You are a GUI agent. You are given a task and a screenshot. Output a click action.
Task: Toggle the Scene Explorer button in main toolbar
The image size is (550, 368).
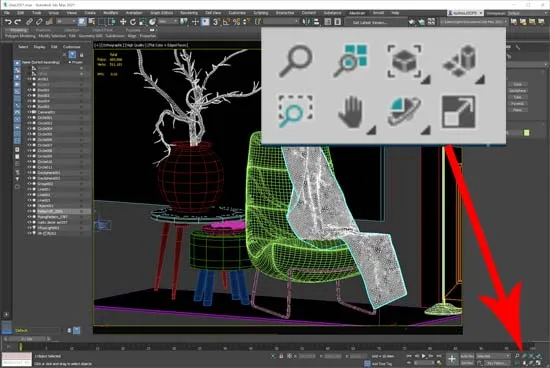328,22
